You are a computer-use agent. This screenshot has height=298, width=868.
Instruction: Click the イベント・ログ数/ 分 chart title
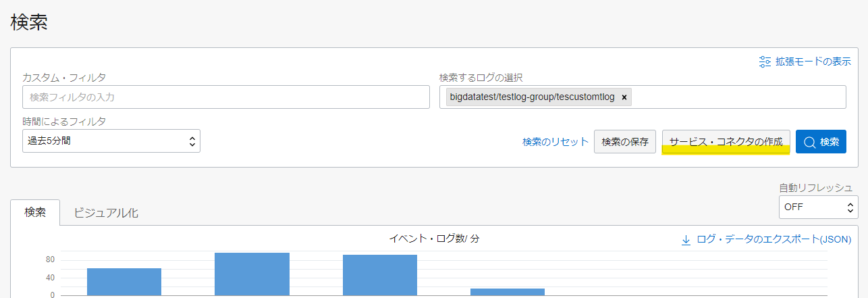click(434, 239)
